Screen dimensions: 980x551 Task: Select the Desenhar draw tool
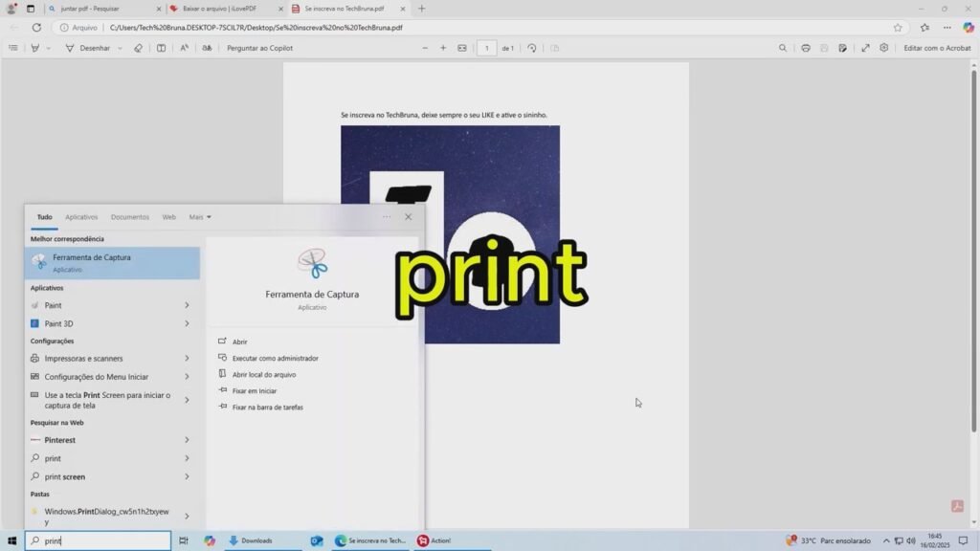pyautogui.click(x=88, y=48)
